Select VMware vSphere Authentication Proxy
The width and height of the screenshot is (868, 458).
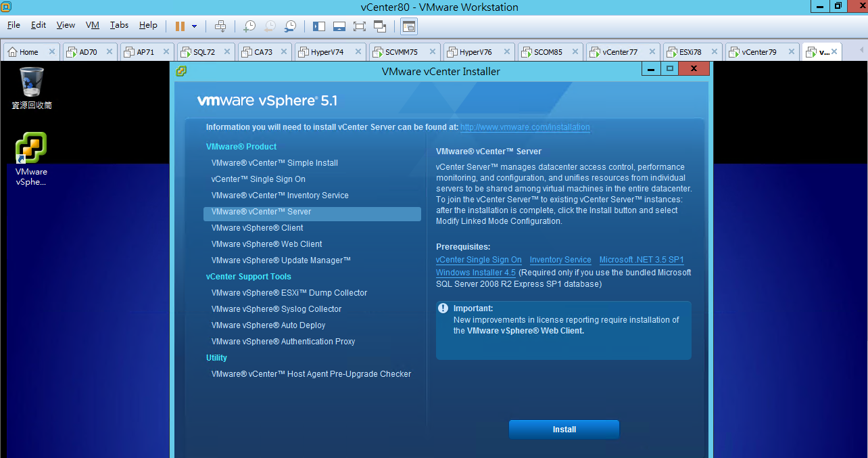[283, 342]
